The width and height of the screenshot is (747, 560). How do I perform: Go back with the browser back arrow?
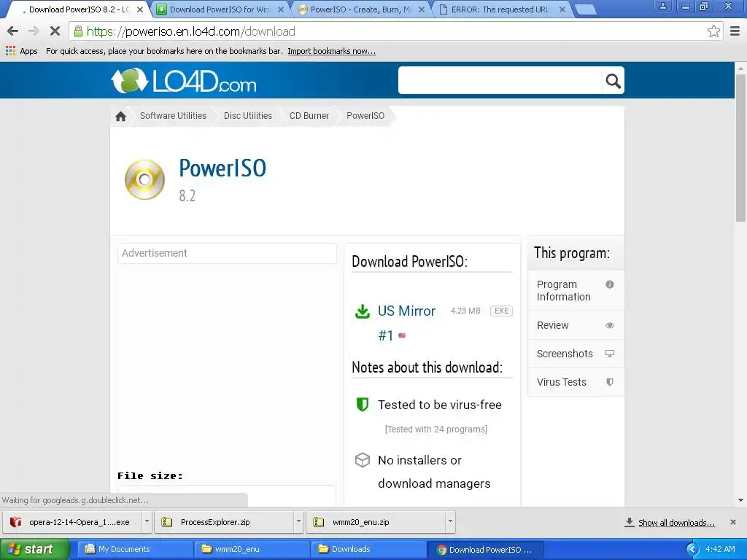(x=13, y=31)
